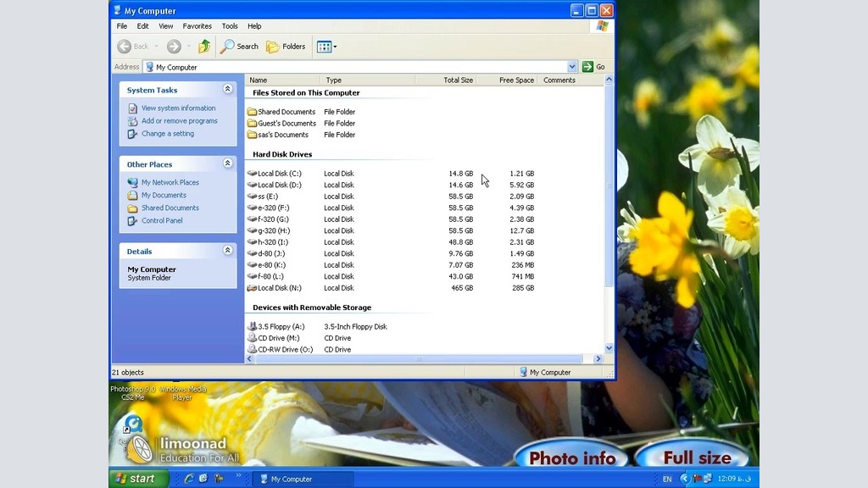868x488 pixels.
Task: Click the Up folder toolbar icon
Action: click(x=204, y=47)
